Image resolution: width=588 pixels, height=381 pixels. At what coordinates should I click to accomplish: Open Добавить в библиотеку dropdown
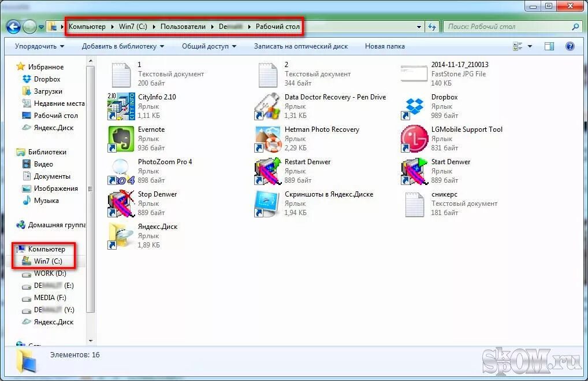click(123, 46)
